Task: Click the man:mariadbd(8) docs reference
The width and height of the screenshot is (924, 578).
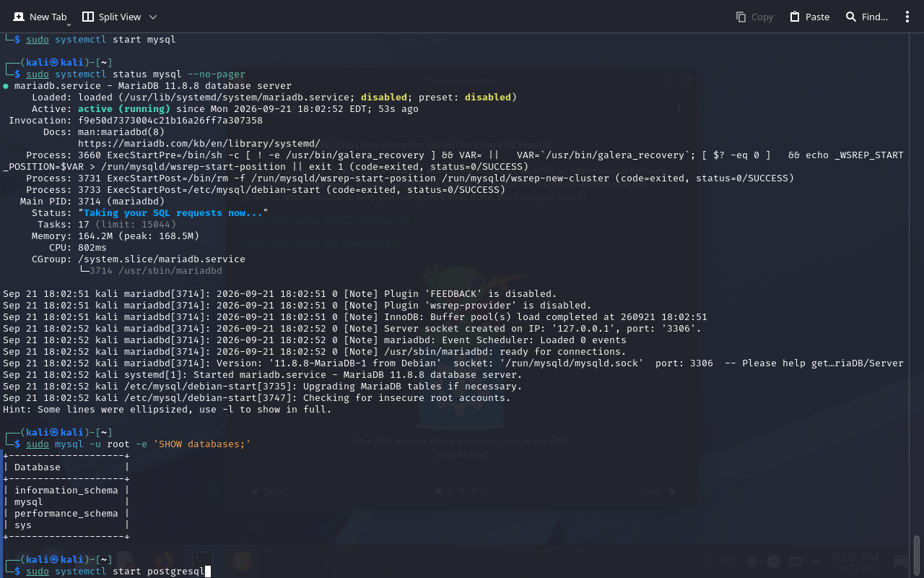Action: [x=121, y=132]
